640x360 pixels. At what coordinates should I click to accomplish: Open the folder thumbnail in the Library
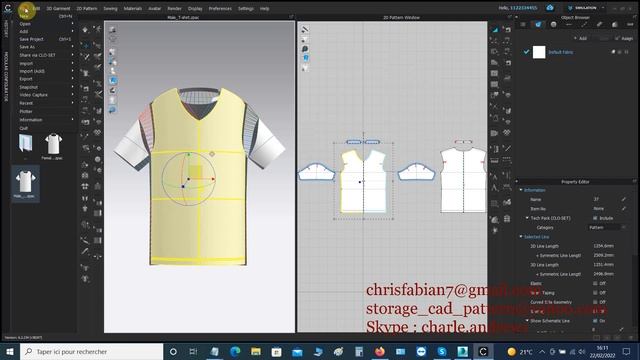(25, 144)
